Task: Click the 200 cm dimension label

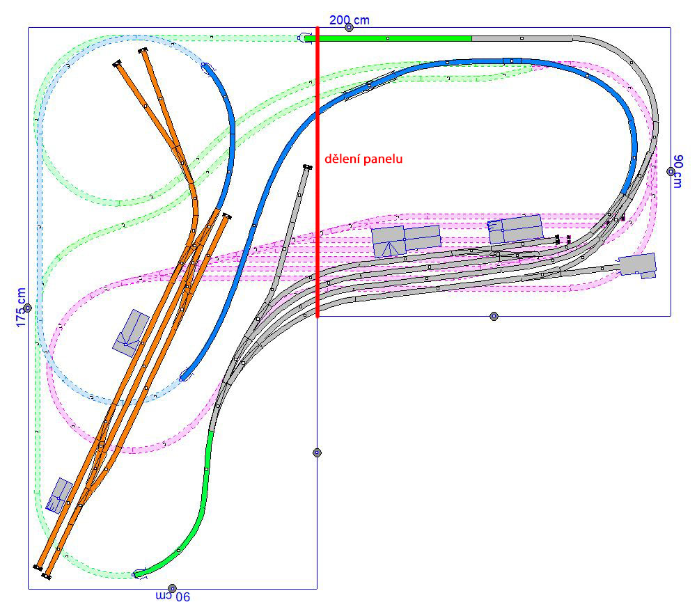Action: (349, 19)
